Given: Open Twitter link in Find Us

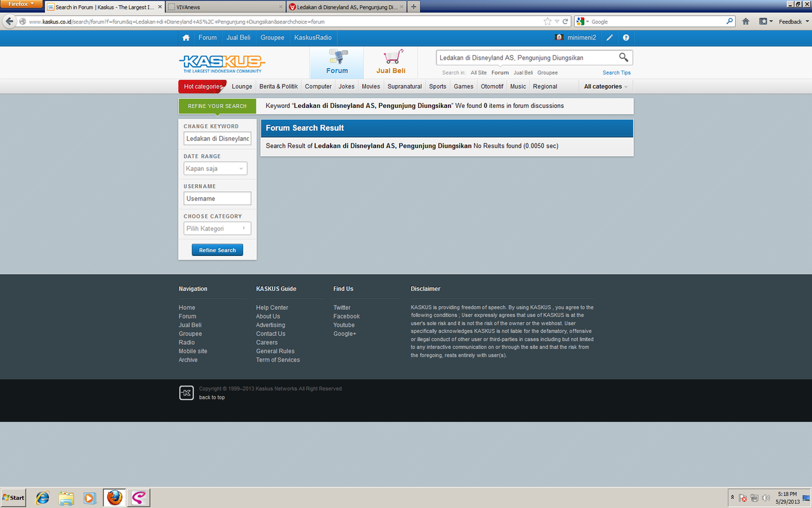Looking at the screenshot, I should 342,307.
